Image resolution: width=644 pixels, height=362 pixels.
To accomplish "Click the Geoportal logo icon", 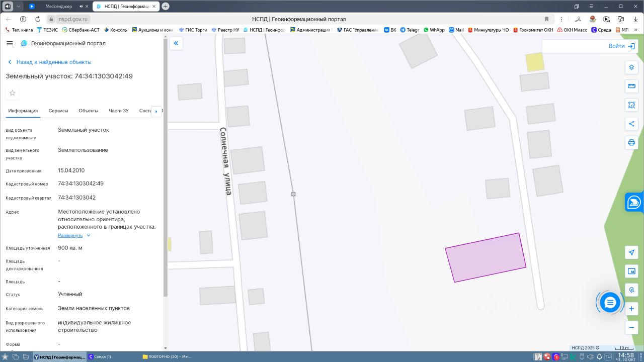I will pos(24,43).
